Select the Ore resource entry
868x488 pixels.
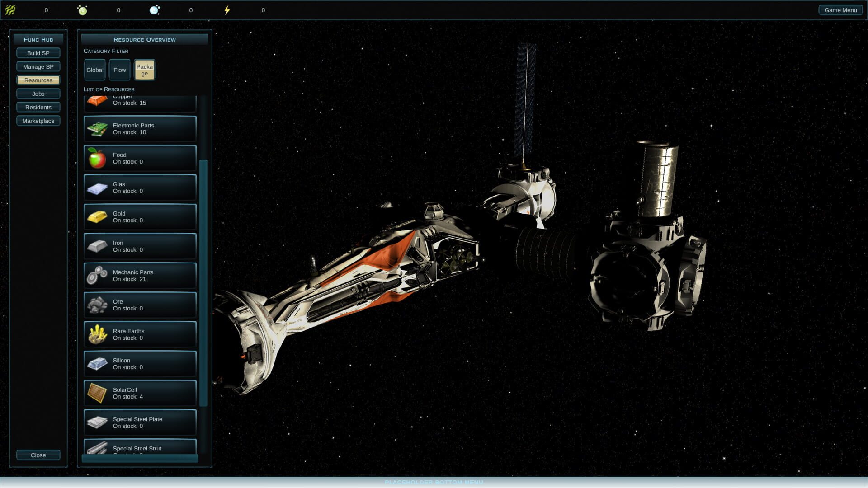139,305
